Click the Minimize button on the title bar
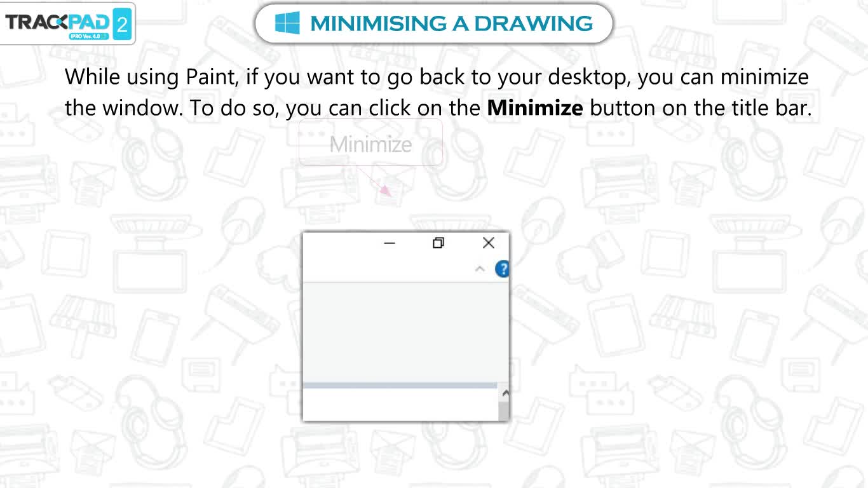868x488 pixels. coord(390,243)
